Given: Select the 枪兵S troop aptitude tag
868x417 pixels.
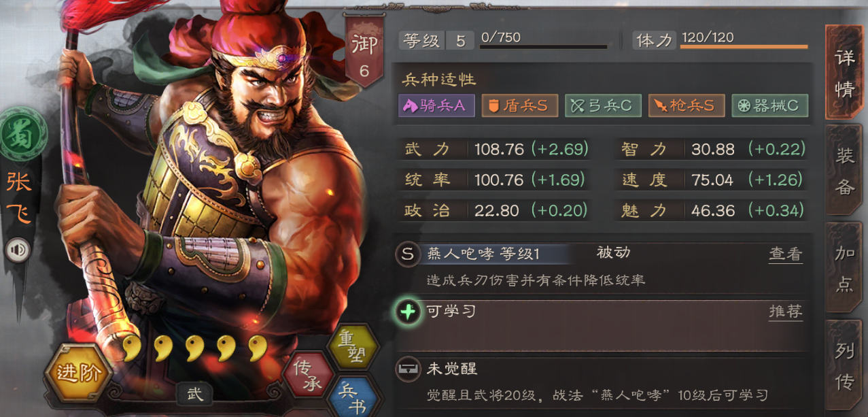Looking at the screenshot, I should tap(686, 105).
